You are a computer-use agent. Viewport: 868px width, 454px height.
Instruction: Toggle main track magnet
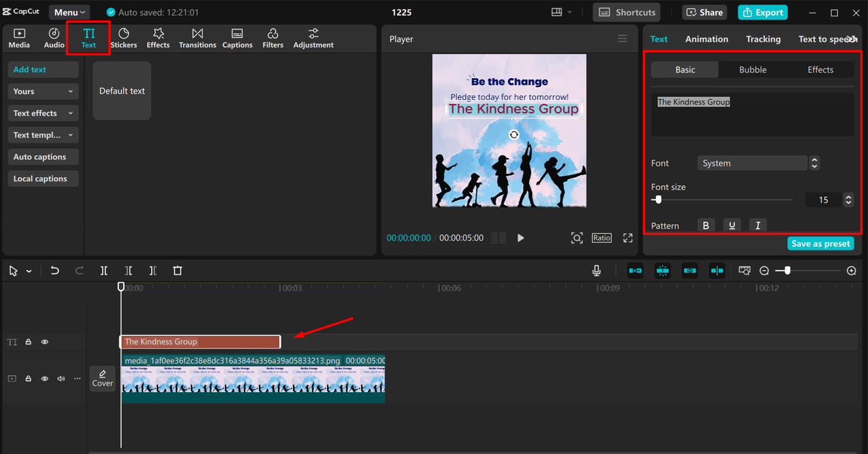635,271
